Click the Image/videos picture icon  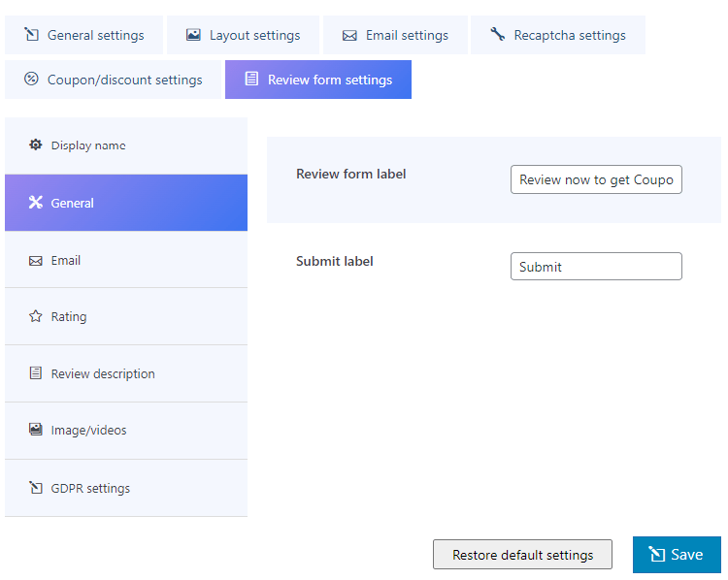[36, 430]
